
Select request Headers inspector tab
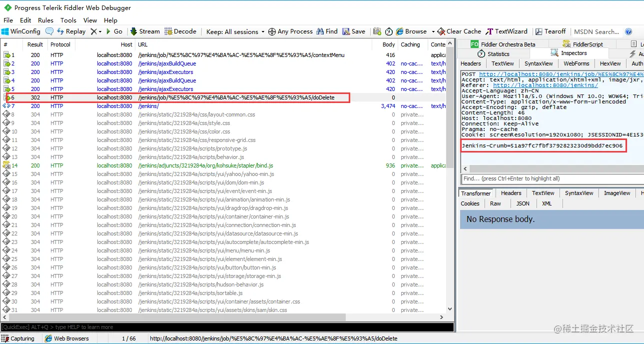click(x=471, y=63)
